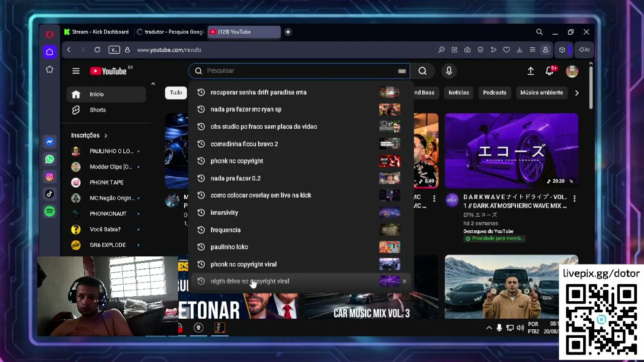Open the PAULINHO O LOKO subscription

[106, 151]
